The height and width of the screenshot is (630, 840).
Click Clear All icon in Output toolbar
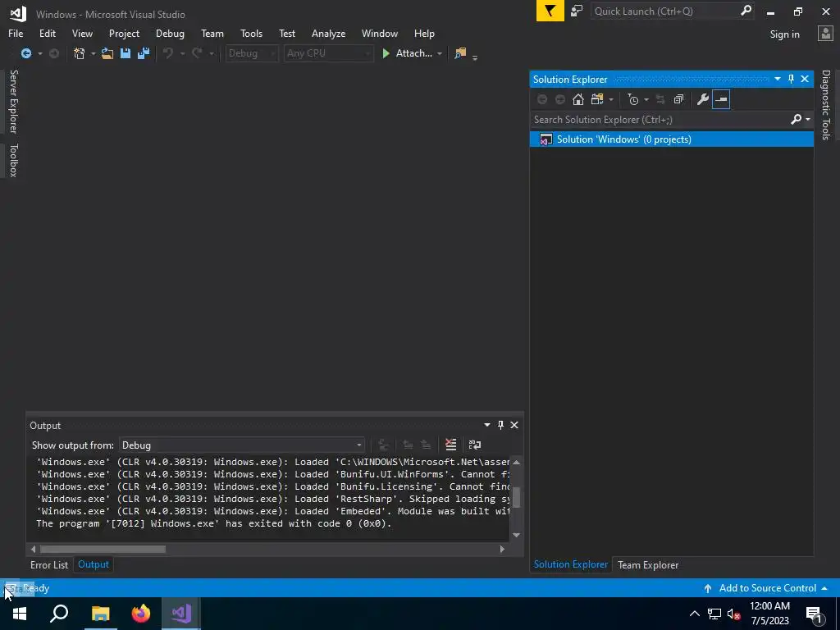coord(450,445)
